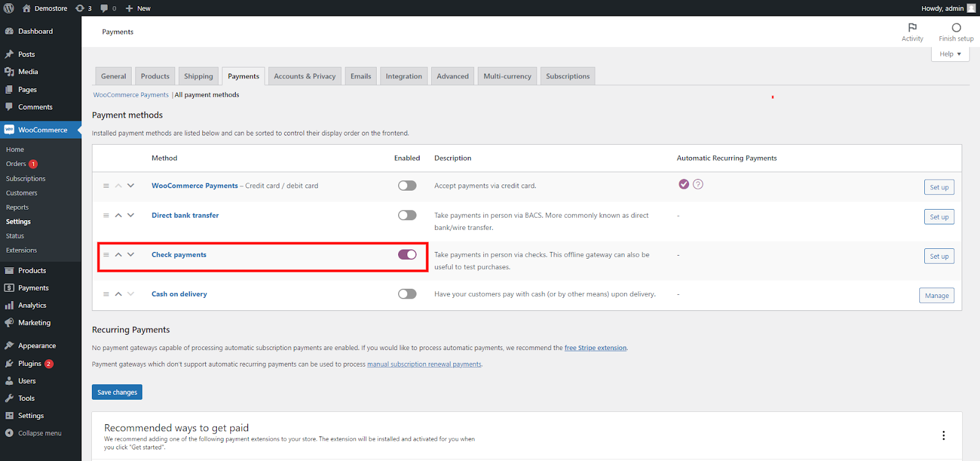Click the Finish setup circle icon

click(x=956, y=28)
